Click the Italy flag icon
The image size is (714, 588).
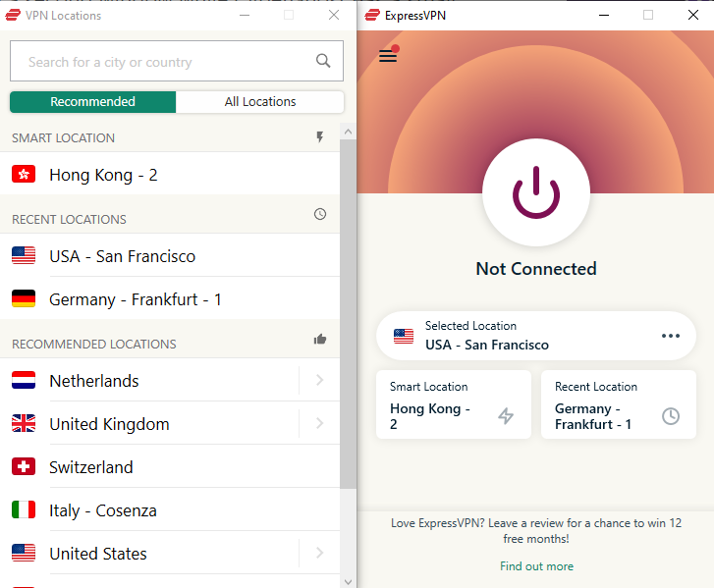pos(24,509)
